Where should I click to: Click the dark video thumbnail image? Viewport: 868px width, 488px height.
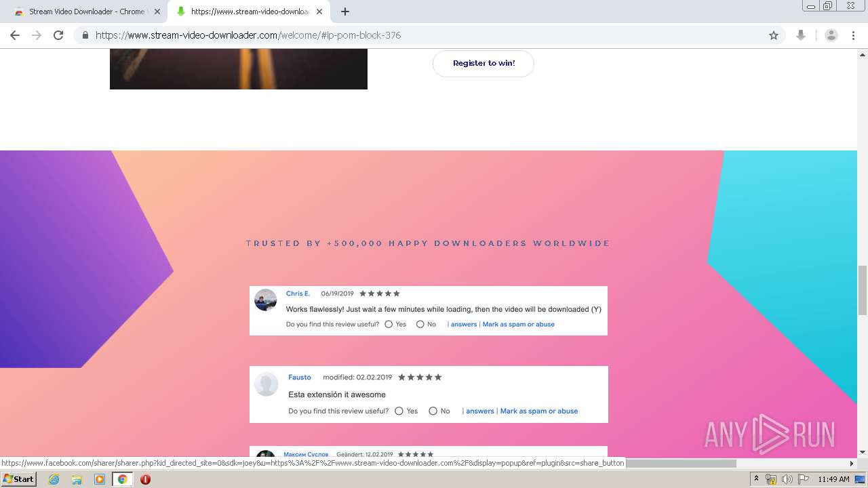point(239,69)
